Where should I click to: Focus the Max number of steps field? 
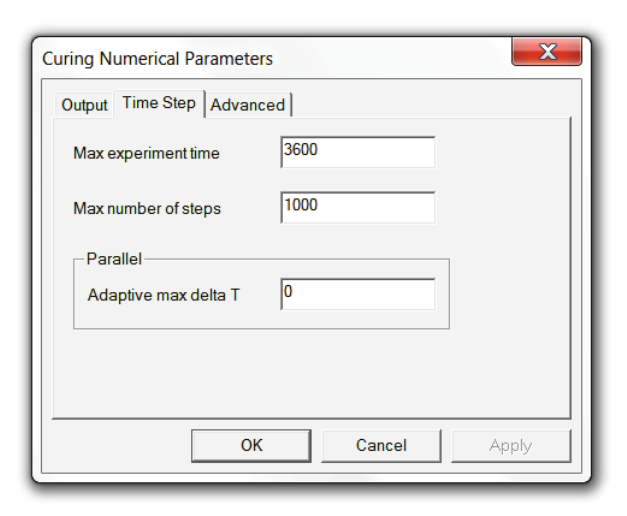click(358, 207)
